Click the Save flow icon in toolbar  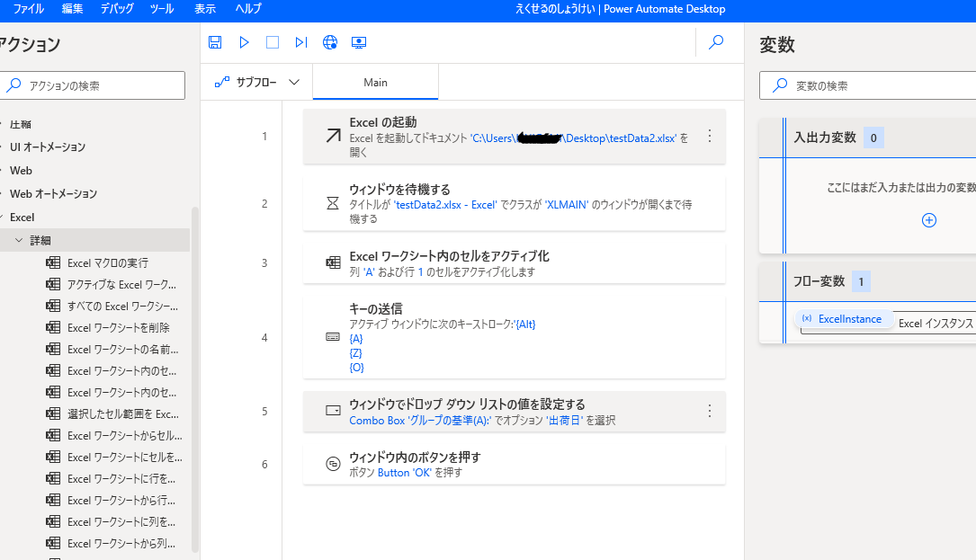(x=215, y=42)
